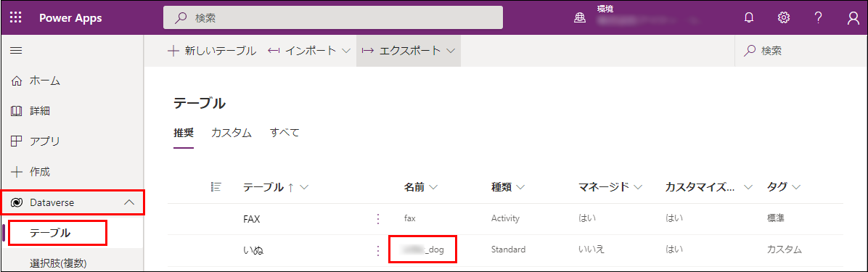Open notifications bell icon
Image resolution: width=868 pixels, height=272 pixels.
click(749, 17)
